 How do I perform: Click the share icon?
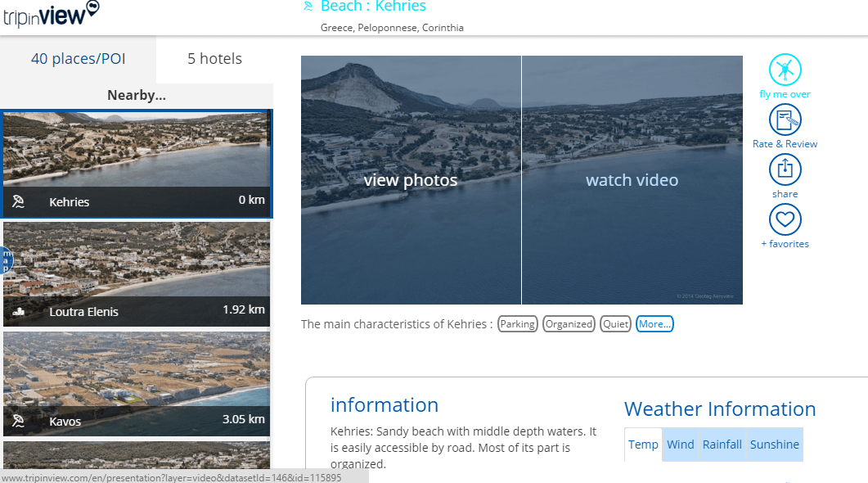pyautogui.click(x=785, y=170)
